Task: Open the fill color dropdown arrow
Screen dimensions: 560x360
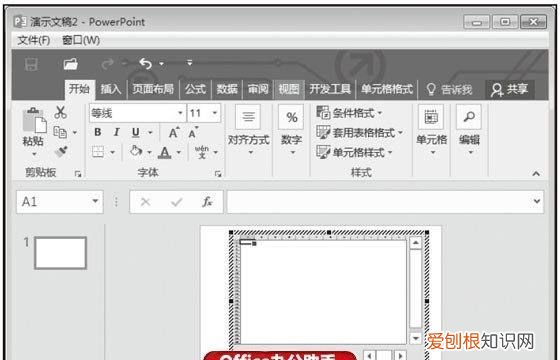Action: point(149,152)
